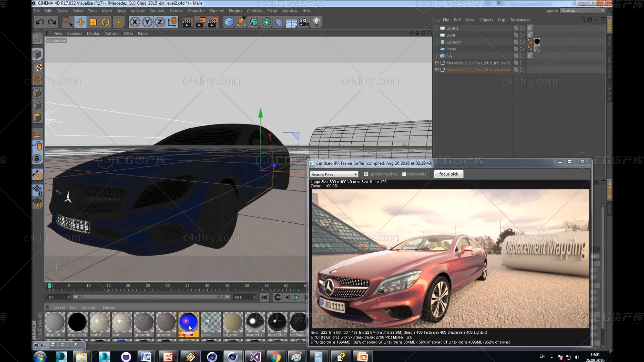Click the Make Editable icon in left sidebar

click(x=37, y=39)
